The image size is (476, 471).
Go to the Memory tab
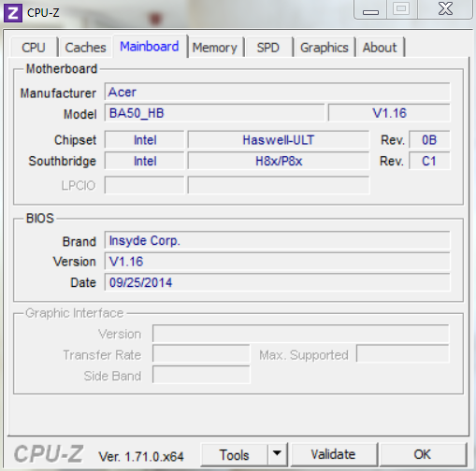pos(215,48)
